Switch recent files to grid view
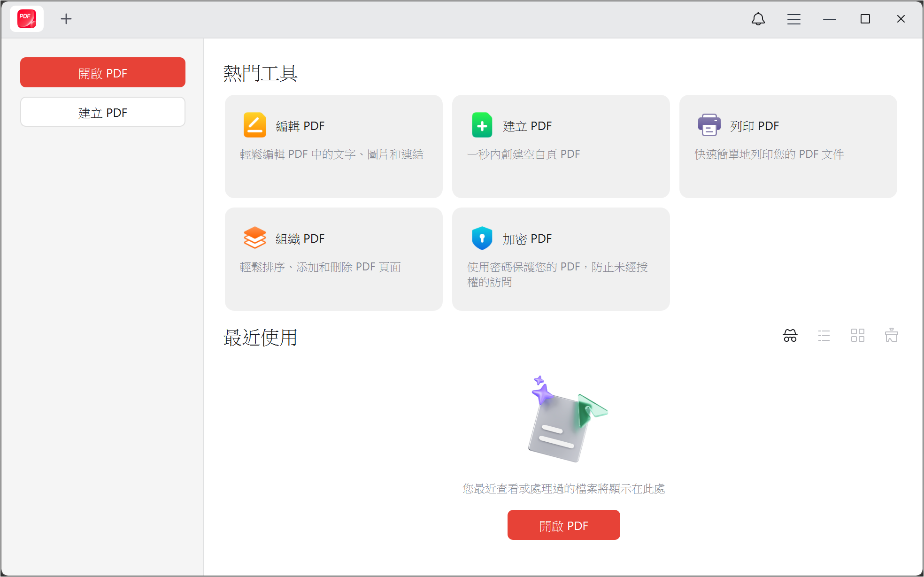 point(857,335)
